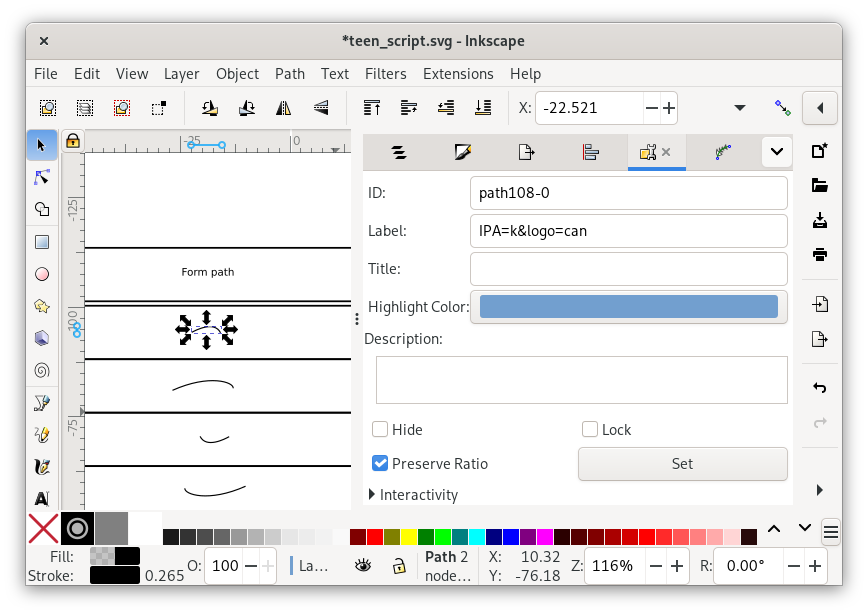The height and width of the screenshot is (614, 868).
Task: Raise selection to top with toolbar icon
Action: pos(372,108)
